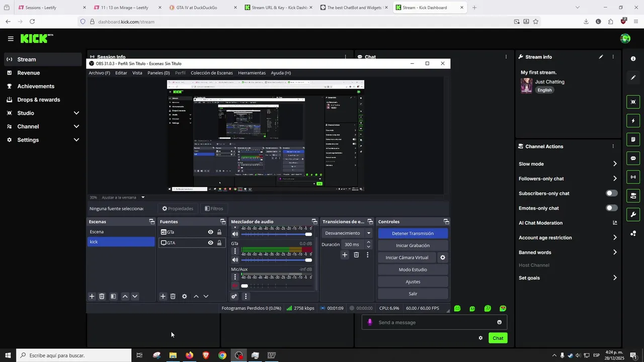Click Iniciar Grabación button
Viewport: 644px width, 362px height.
pyautogui.click(x=413, y=245)
